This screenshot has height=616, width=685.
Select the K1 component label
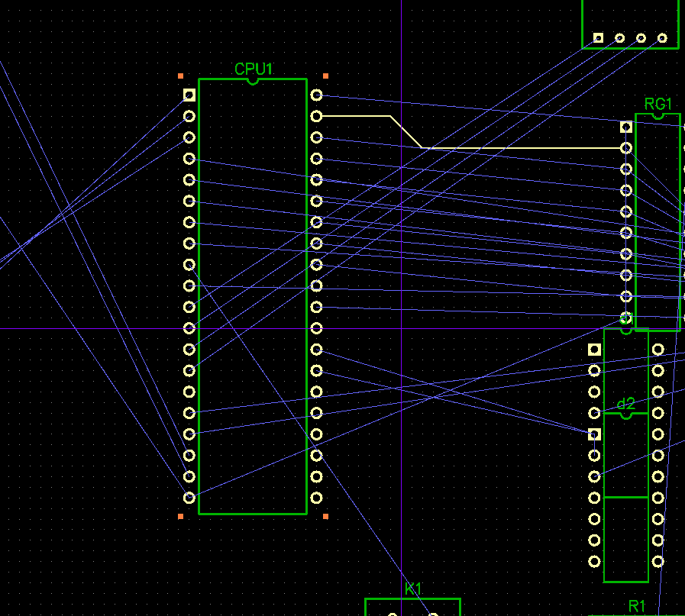(413, 589)
